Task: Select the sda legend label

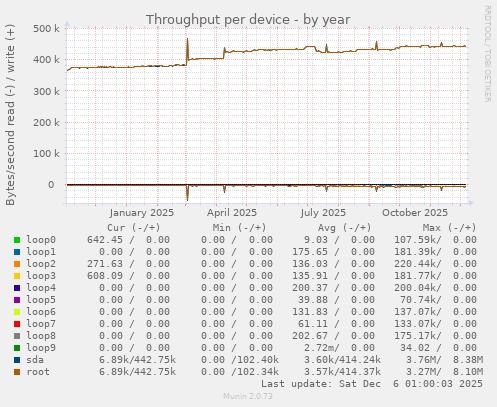Action: point(35,360)
